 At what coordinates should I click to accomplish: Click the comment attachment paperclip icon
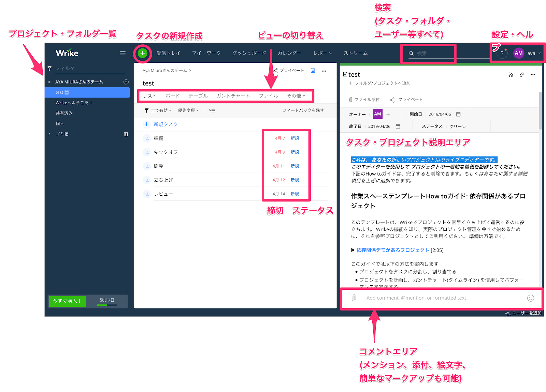click(x=354, y=298)
